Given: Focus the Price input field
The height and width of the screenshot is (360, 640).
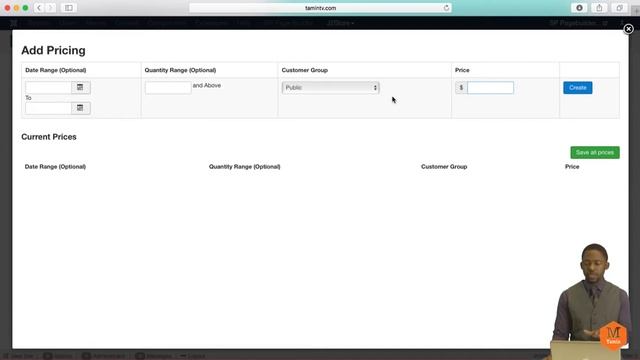Looking at the screenshot, I should point(490,87).
